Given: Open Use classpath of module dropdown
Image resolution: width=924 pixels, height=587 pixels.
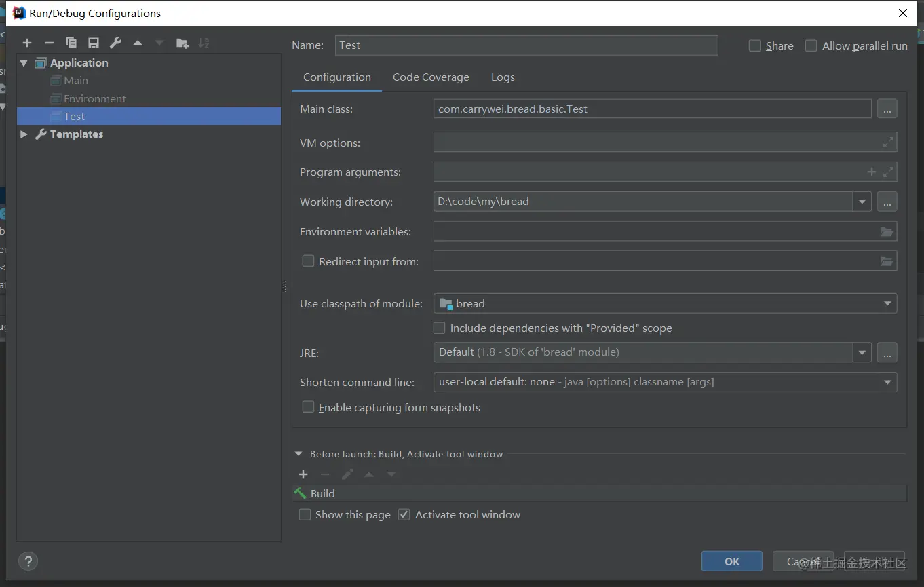Looking at the screenshot, I should [x=887, y=303].
